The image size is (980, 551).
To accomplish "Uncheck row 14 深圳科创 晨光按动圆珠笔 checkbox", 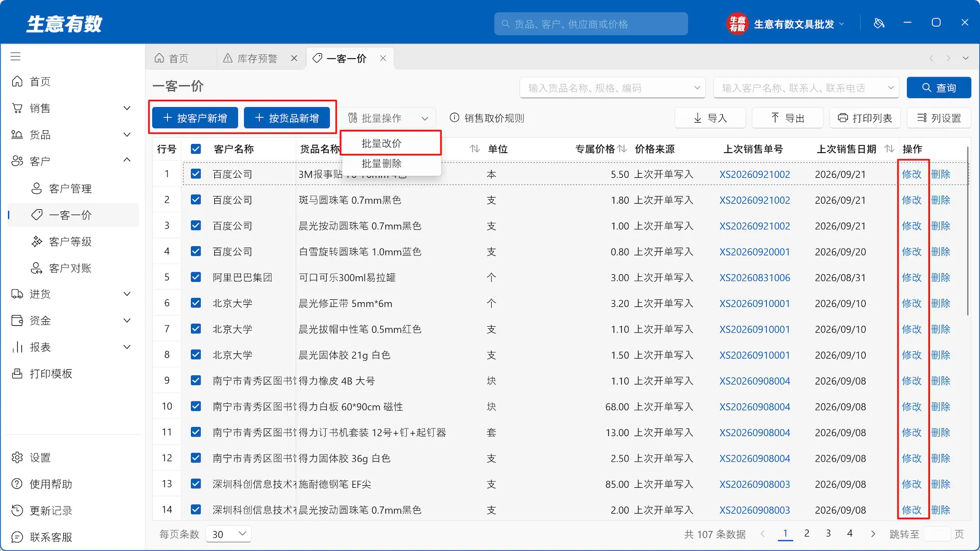I will (x=196, y=510).
